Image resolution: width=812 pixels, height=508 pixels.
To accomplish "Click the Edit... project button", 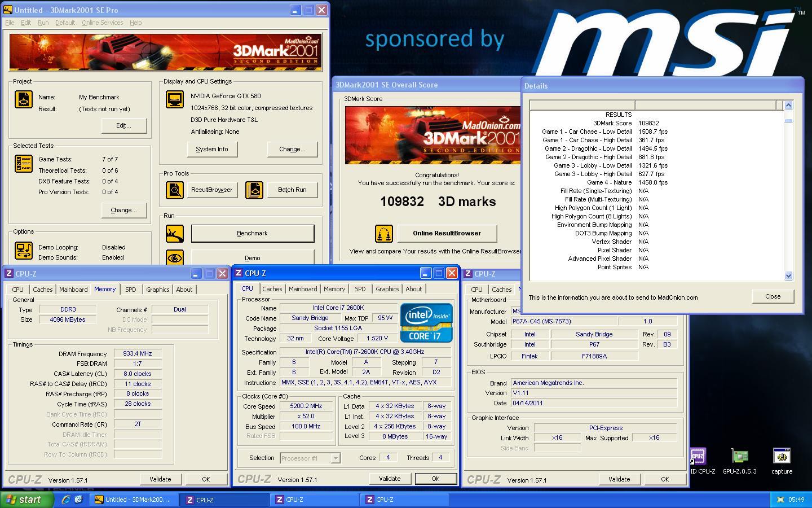I will coord(123,125).
